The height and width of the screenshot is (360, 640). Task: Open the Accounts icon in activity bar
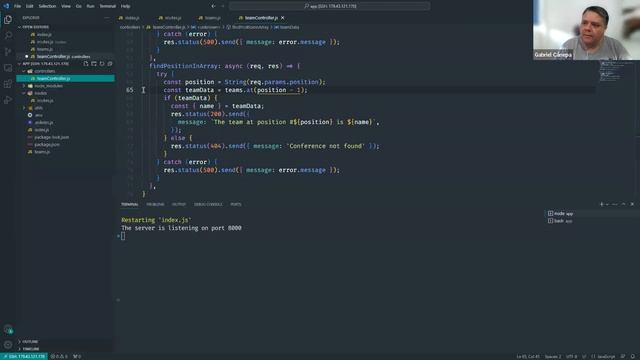tap(8, 329)
